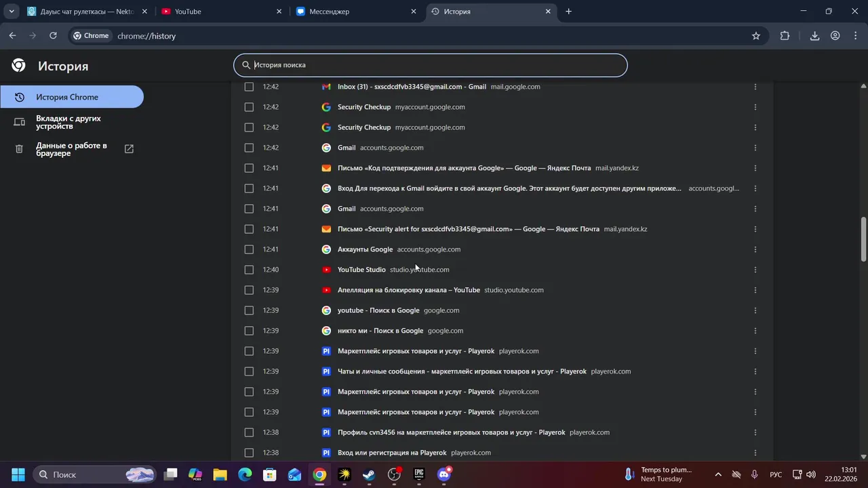
Task: Switch to the Nekto voice chat tab
Action: pyautogui.click(x=86, y=12)
